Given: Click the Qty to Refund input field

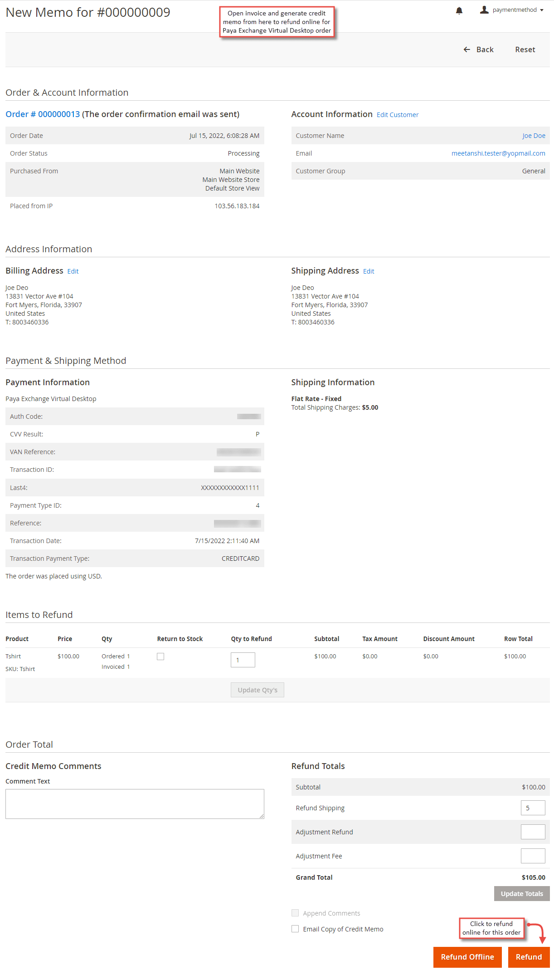Looking at the screenshot, I should 243,660.
